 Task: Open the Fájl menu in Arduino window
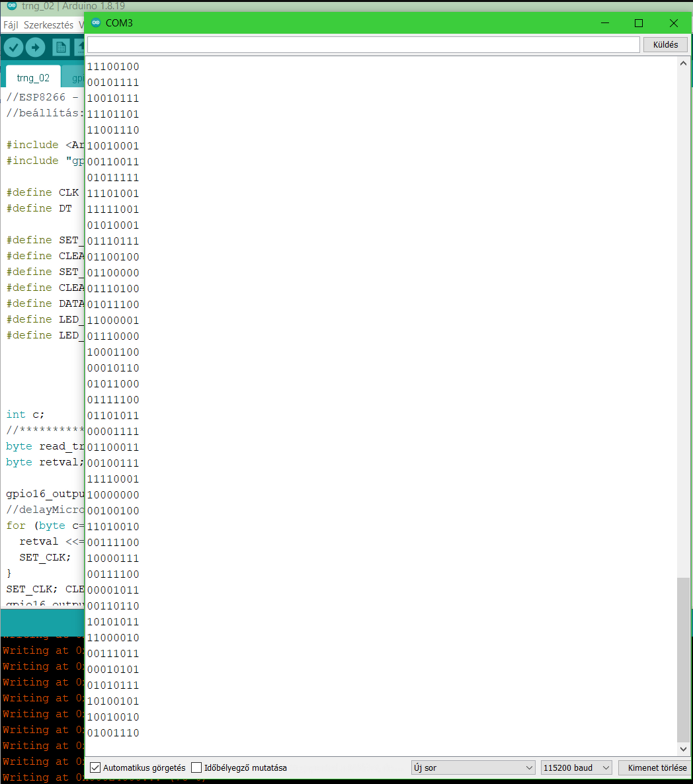pos(11,25)
